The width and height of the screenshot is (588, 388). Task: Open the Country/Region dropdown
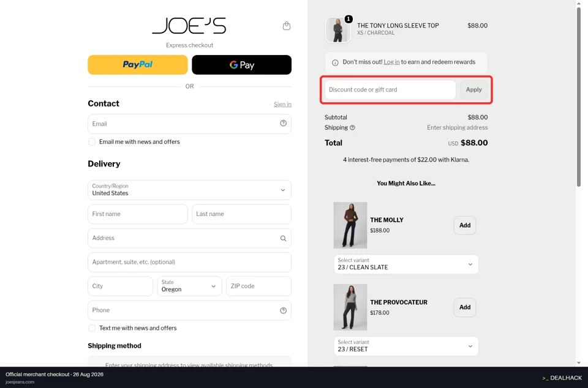(189, 190)
